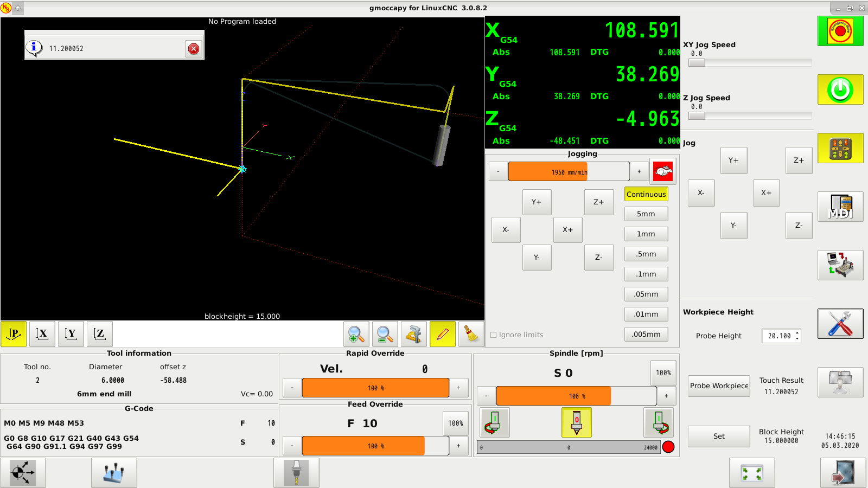Select X axis view
Viewport: 868px width, 488px height.
[42, 334]
